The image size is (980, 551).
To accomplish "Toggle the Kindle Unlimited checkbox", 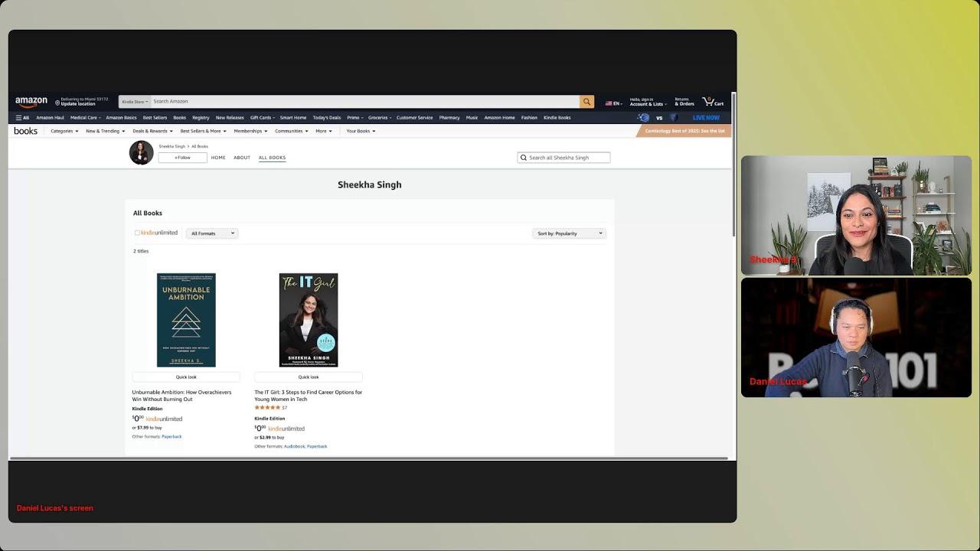I will coord(137,233).
